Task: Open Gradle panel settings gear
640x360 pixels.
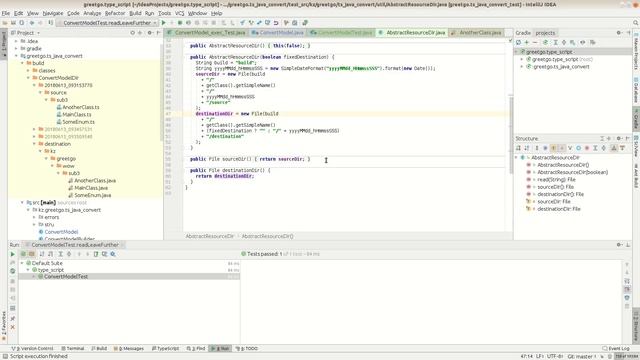Action: click(x=619, y=33)
